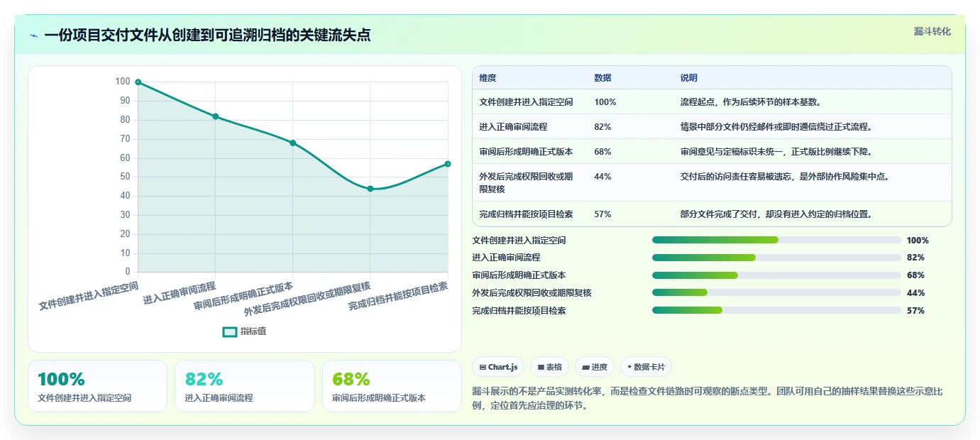Click the description 交付后的访问责任容易被遗忘

coord(784,177)
